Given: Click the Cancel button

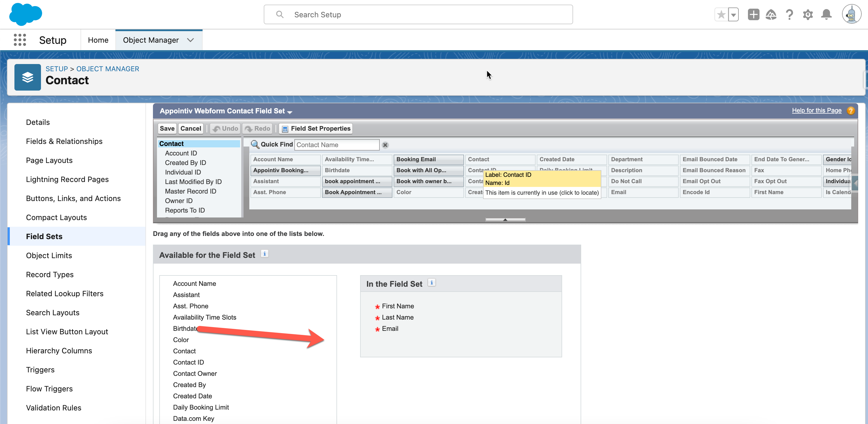Looking at the screenshot, I should pyautogui.click(x=190, y=128).
